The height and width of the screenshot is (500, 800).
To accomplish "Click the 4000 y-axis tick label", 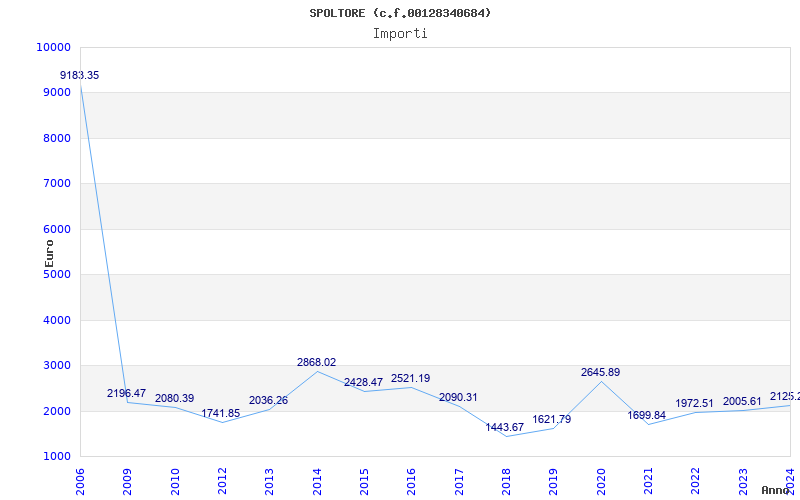I will [56, 320].
